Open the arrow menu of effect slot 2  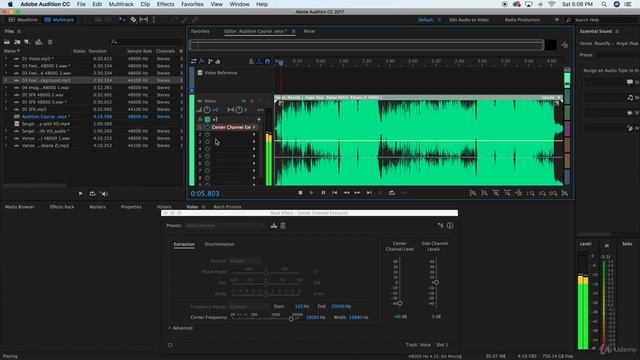coord(254,134)
